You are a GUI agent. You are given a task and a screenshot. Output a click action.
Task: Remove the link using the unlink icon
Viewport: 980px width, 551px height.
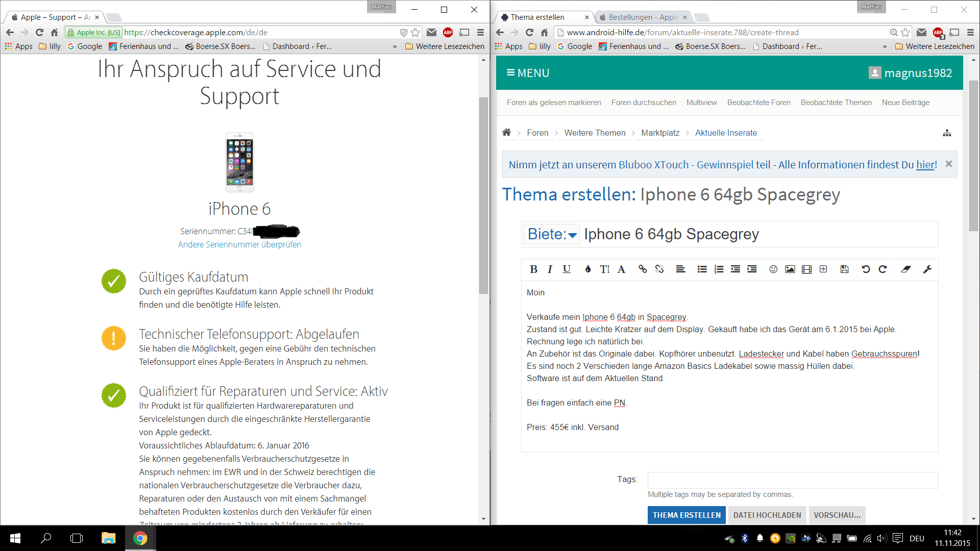click(x=659, y=269)
